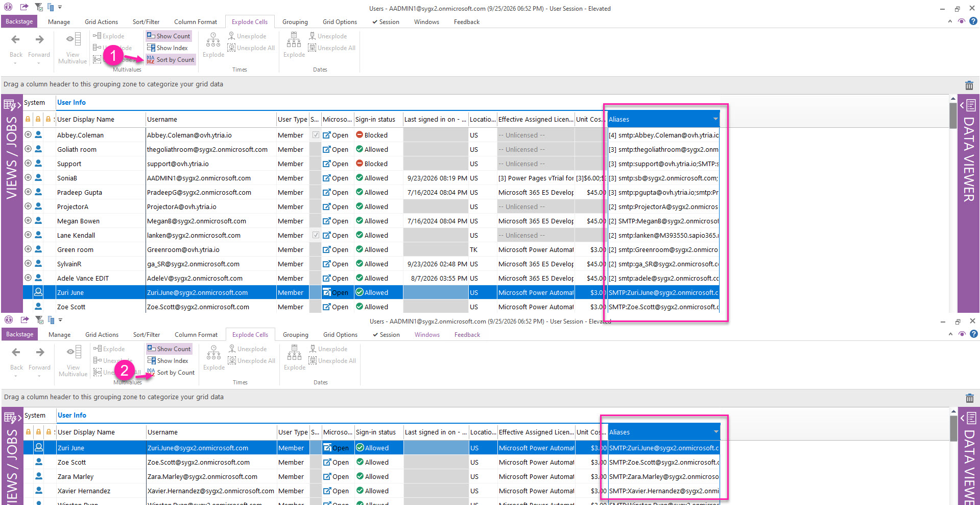Viewport: 980px width, 505px height.
Task: Open Aliases column dropdown in bottom grid
Action: (x=716, y=432)
